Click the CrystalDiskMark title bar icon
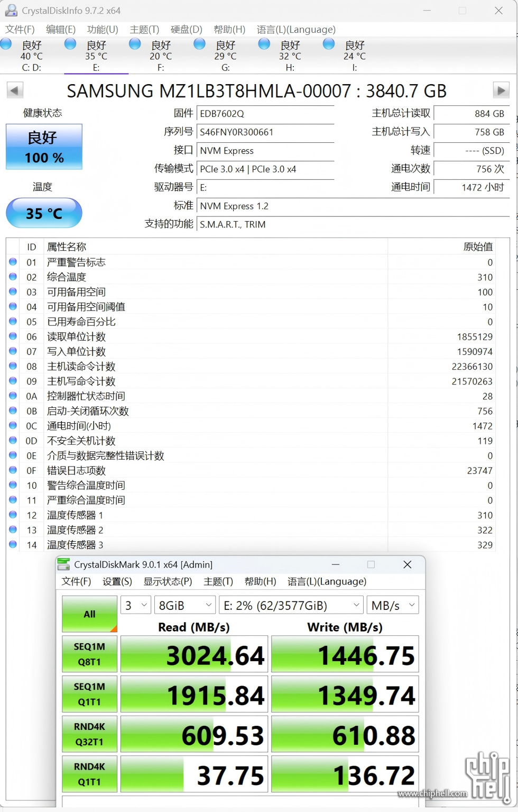The height and width of the screenshot is (812, 518). [63, 564]
